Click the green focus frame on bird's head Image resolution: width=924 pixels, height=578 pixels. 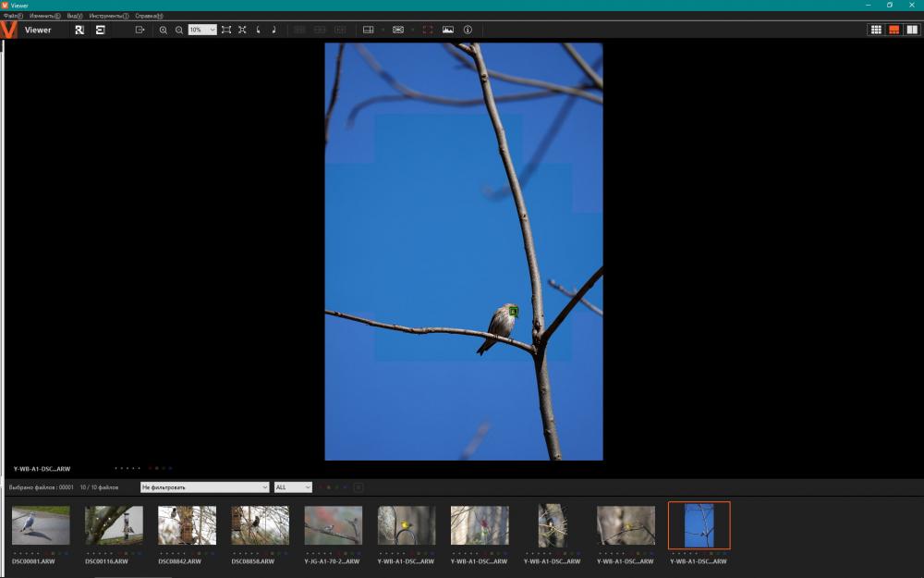pos(513,312)
